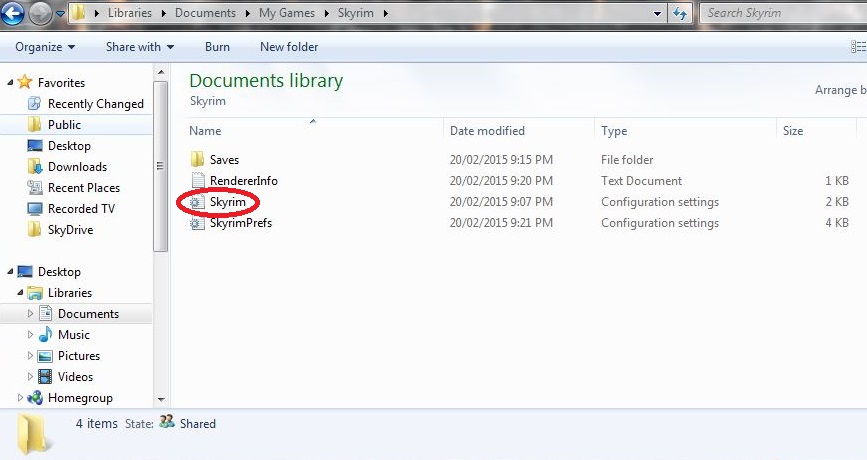
Task: Expand the Videos library node
Action: tap(30, 377)
